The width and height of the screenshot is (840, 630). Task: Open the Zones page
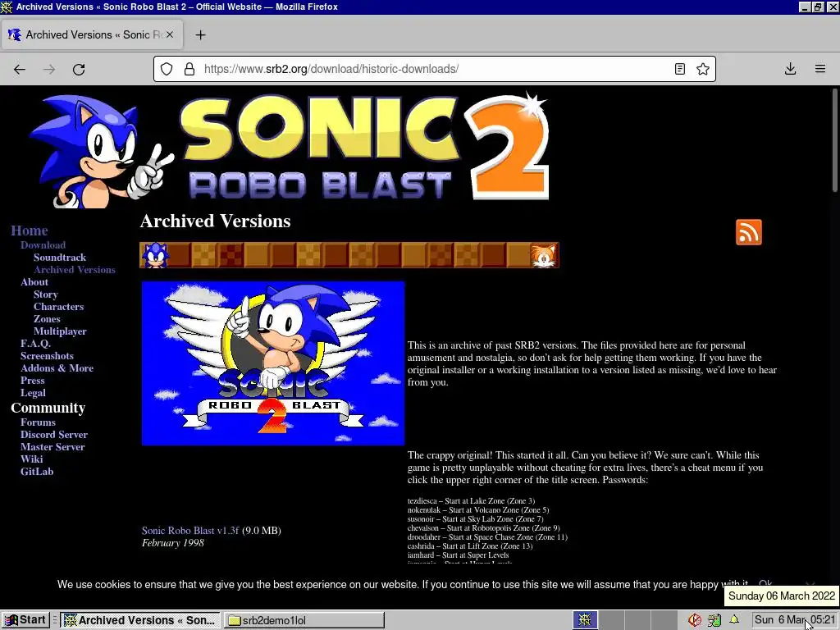[47, 319]
